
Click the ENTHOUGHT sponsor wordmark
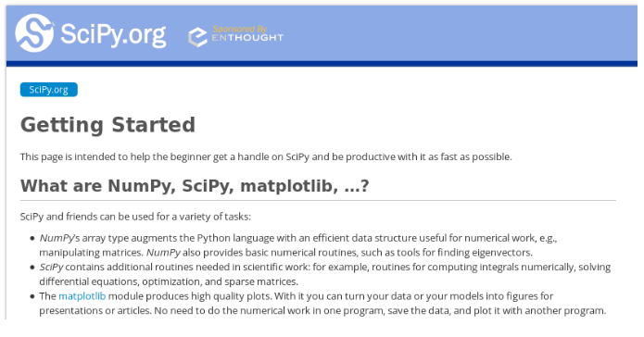tap(247, 38)
